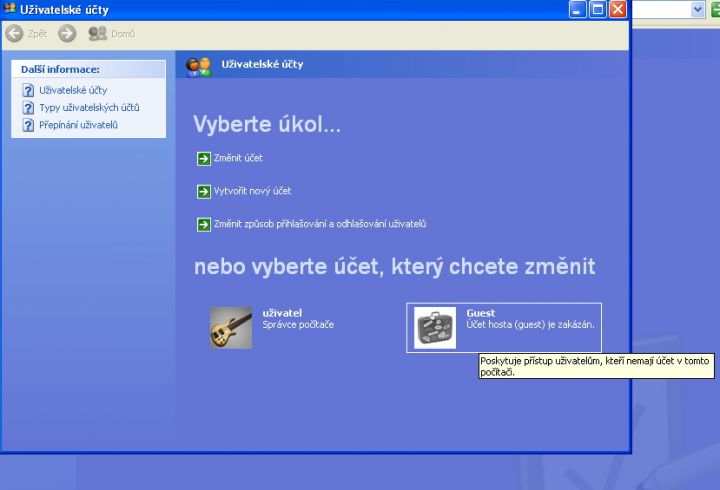
Task: Click help icon beside Přepínání uživatelů
Action: pos(28,125)
